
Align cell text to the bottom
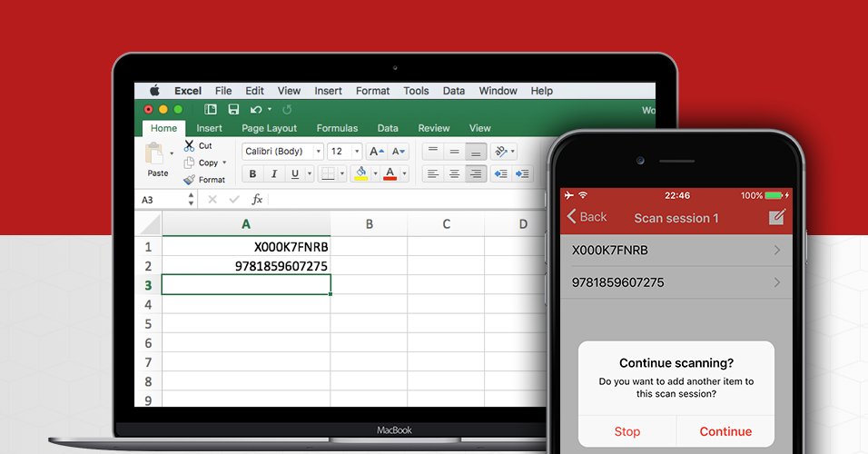point(476,151)
